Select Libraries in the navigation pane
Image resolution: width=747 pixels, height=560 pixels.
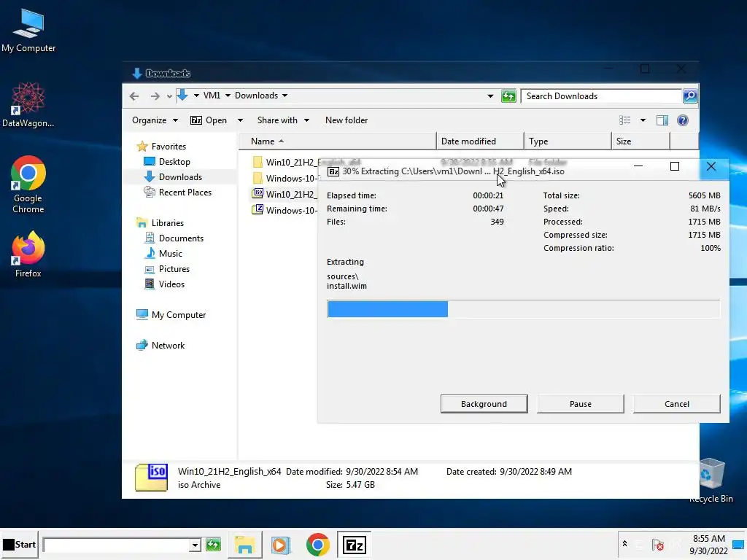point(160,223)
